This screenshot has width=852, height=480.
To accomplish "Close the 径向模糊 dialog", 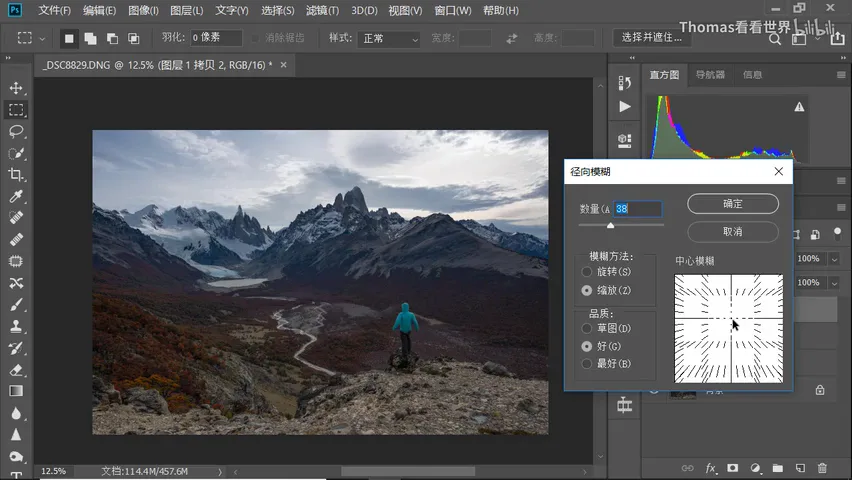I will click(779, 171).
